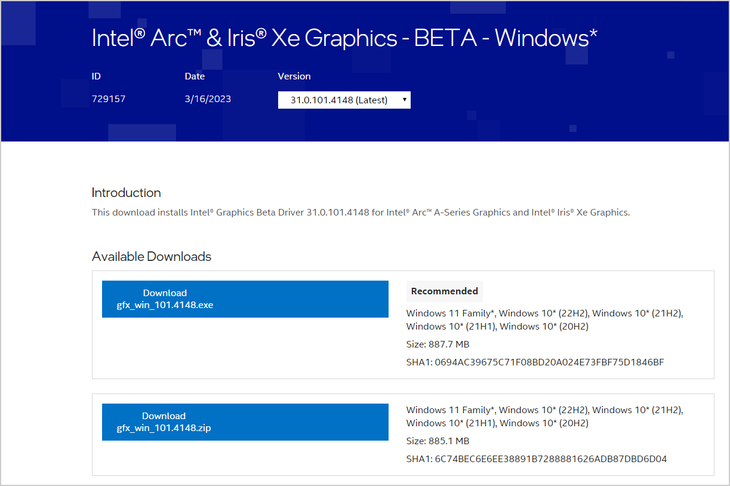Download the gfx_win_101.4148.exe file
This screenshot has width=730, height=486.
tap(245, 299)
